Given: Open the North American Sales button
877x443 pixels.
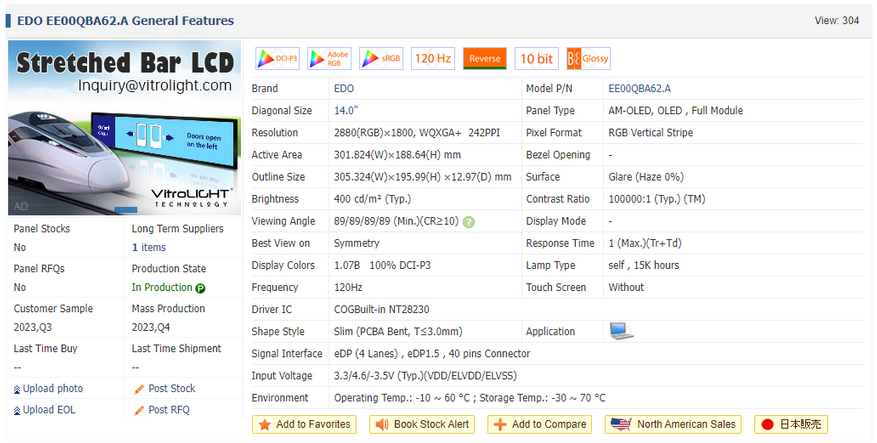Looking at the screenshot, I should pos(673,425).
